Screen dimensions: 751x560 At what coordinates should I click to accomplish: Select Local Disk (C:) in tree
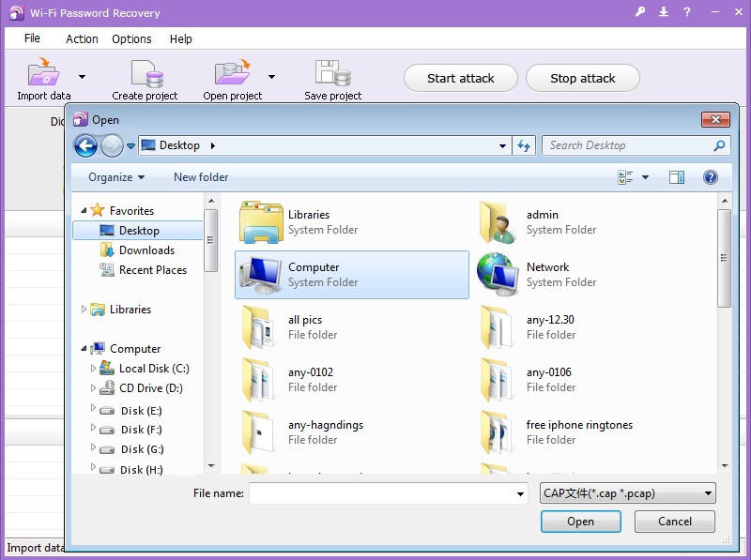point(145,368)
